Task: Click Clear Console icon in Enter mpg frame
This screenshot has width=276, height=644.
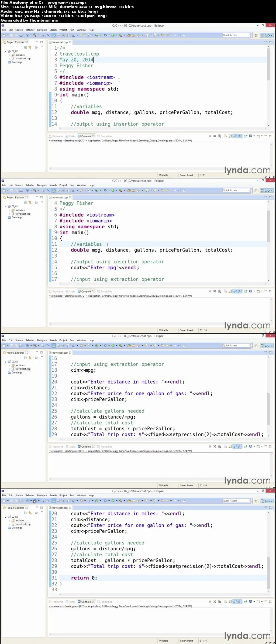Action: coord(225,291)
